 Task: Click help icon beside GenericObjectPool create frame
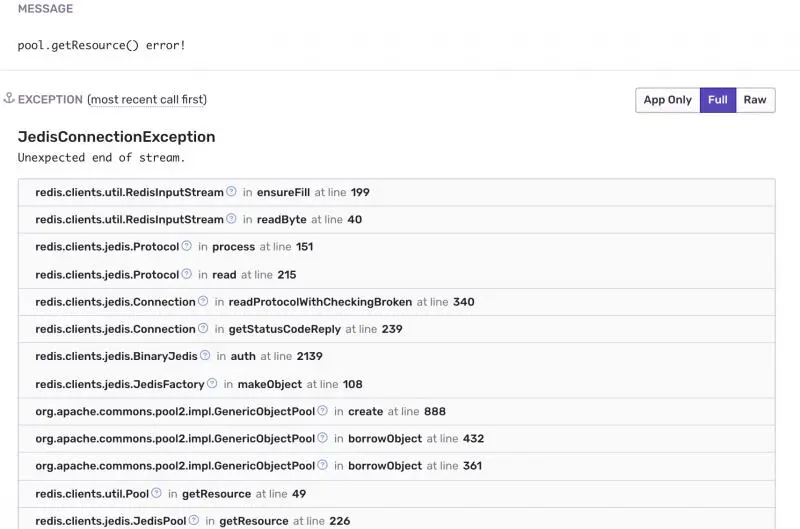click(322, 410)
